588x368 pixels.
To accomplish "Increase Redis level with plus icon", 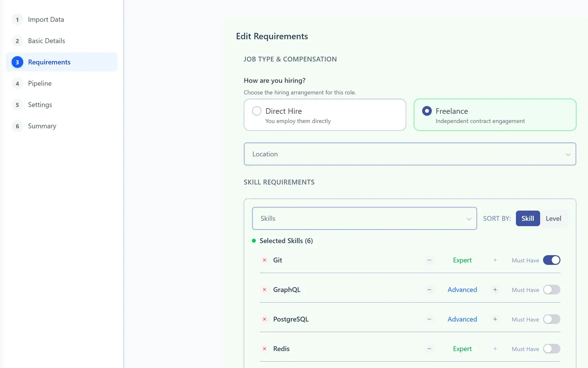I will pyautogui.click(x=495, y=348).
